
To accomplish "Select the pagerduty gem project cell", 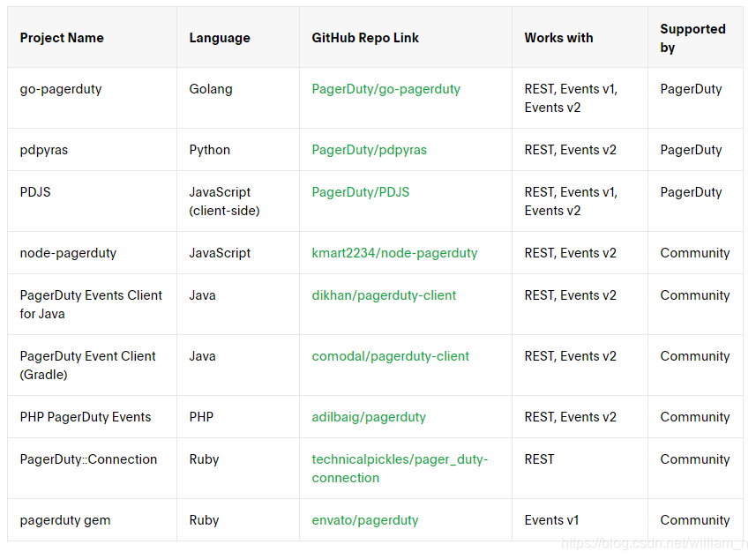I will pyautogui.click(x=92, y=520).
